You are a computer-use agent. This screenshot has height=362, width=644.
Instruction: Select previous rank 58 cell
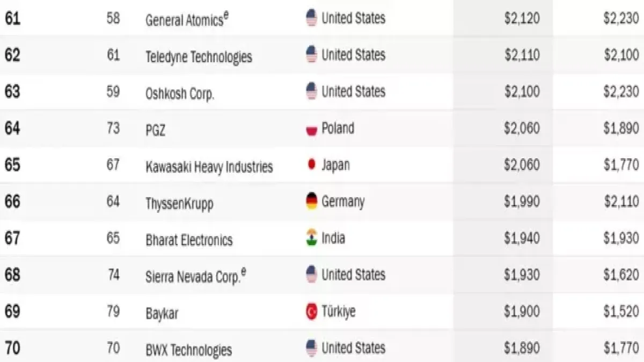113,19
